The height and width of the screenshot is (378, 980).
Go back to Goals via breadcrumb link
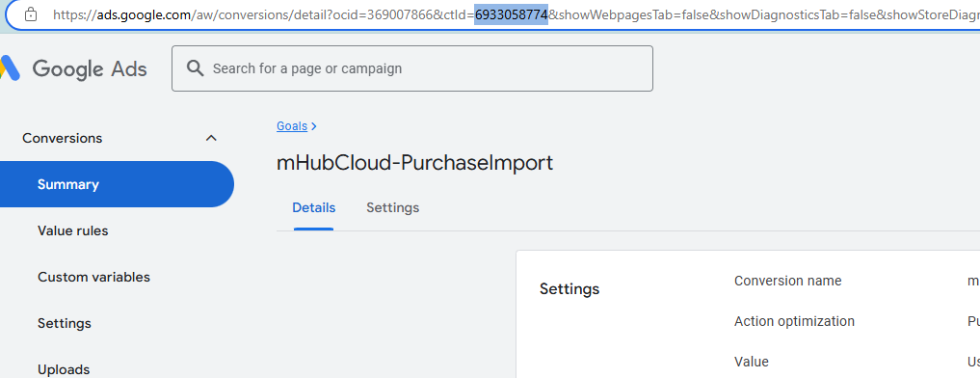coord(292,125)
